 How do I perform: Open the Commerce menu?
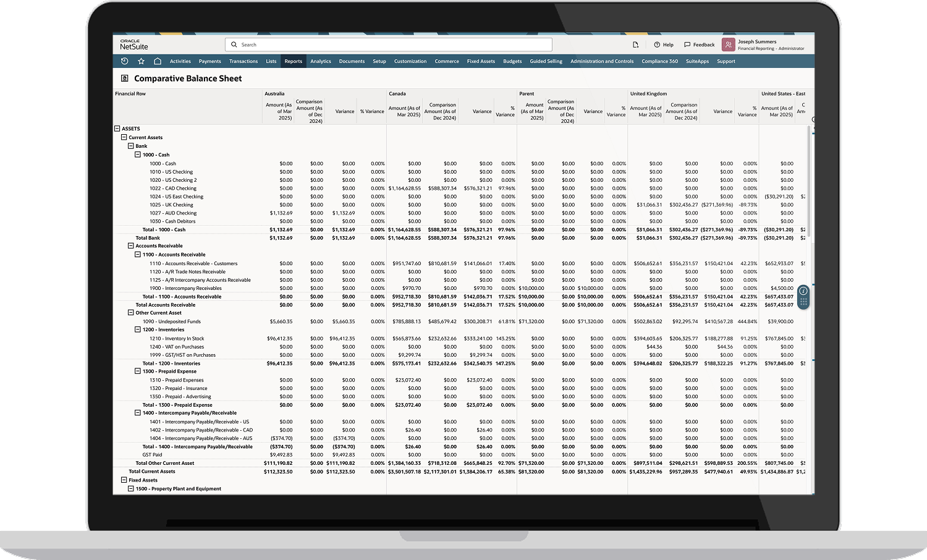pyautogui.click(x=447, y=61)
